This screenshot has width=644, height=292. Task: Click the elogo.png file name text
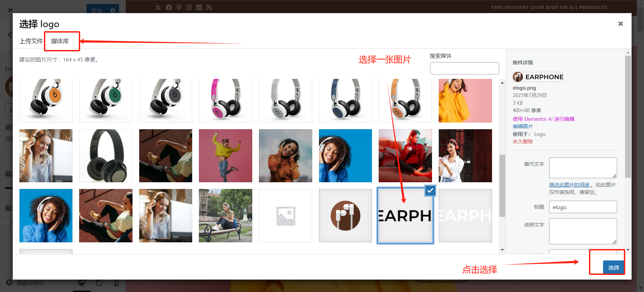click(x=524, y=88)
